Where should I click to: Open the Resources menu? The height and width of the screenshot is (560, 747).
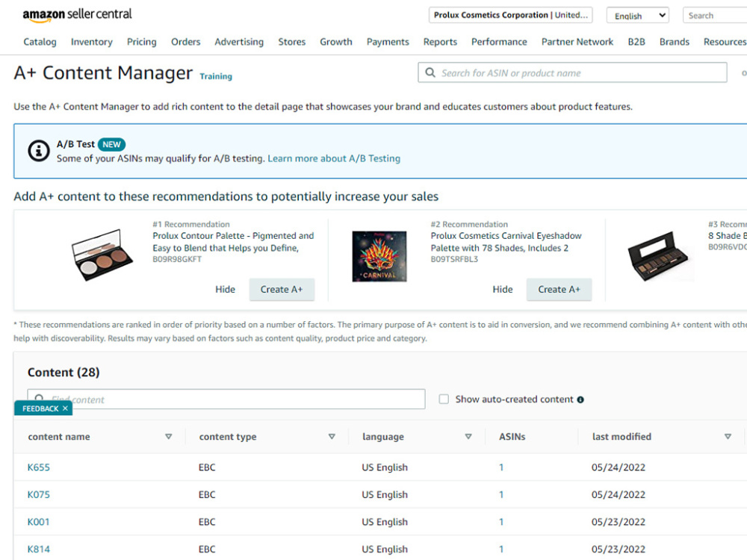pyautogui.click(x=725, y=42)
